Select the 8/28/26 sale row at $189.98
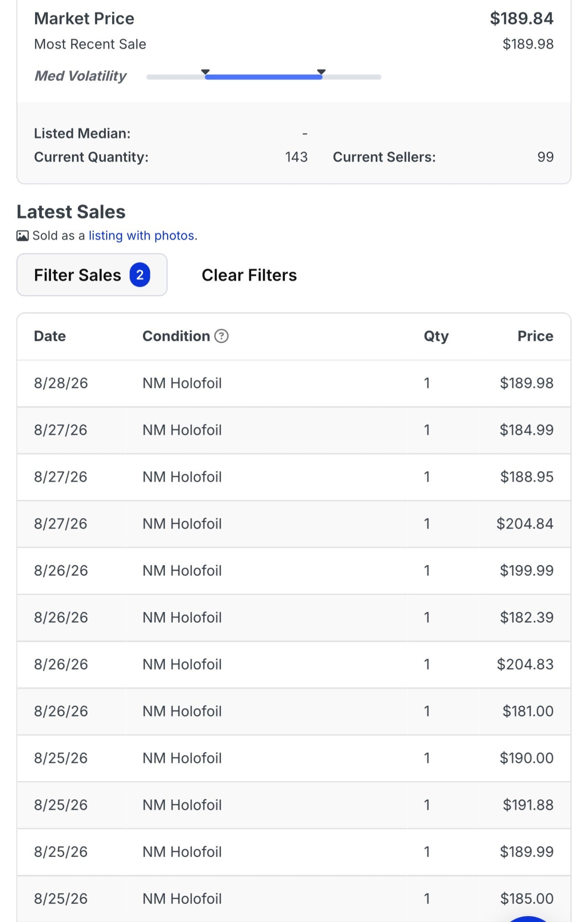Viewport: 588px width, 922px height. tap(294, 383)
